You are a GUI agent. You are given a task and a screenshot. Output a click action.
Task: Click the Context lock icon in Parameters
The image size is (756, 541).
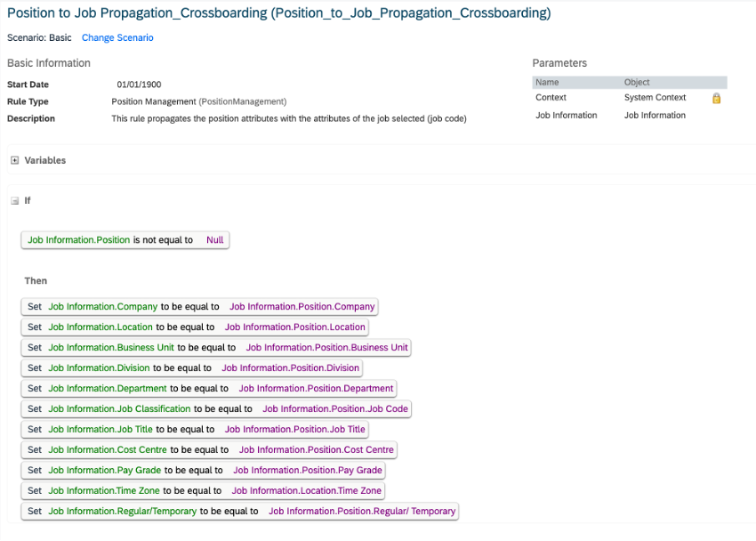click(x=717, y=99)
